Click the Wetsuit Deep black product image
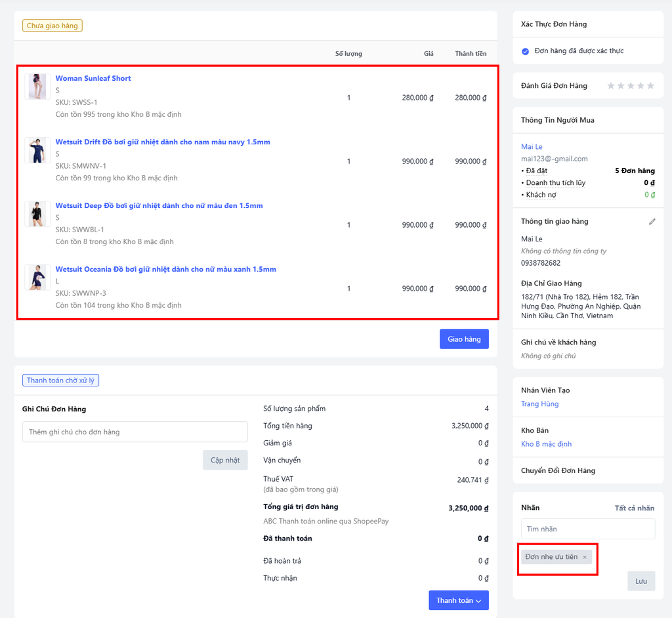The width and height of the screenshot is (672, 618). coord(37,214)
